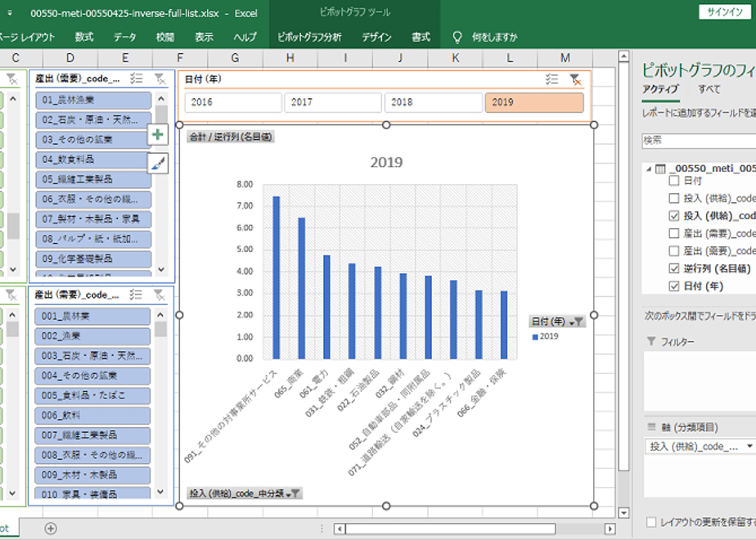Open the 表示 ribbon tab
Image resolution: width=756 pixels, height=540 pixels.
click(204, 37)
